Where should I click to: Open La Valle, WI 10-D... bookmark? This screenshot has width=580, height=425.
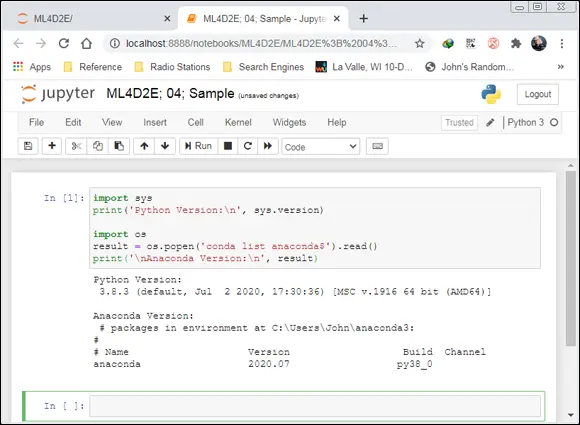tap(364, 67)
